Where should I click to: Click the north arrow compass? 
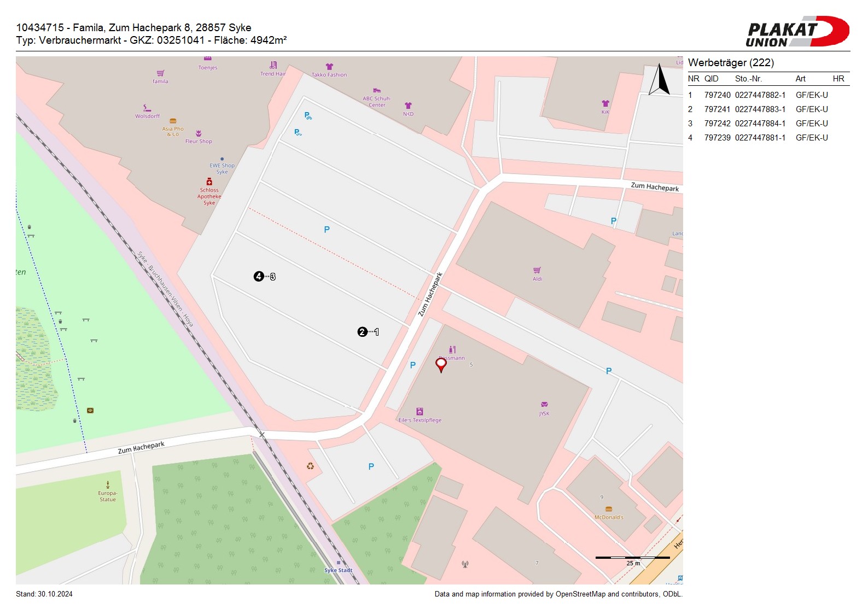coord(660,80)
